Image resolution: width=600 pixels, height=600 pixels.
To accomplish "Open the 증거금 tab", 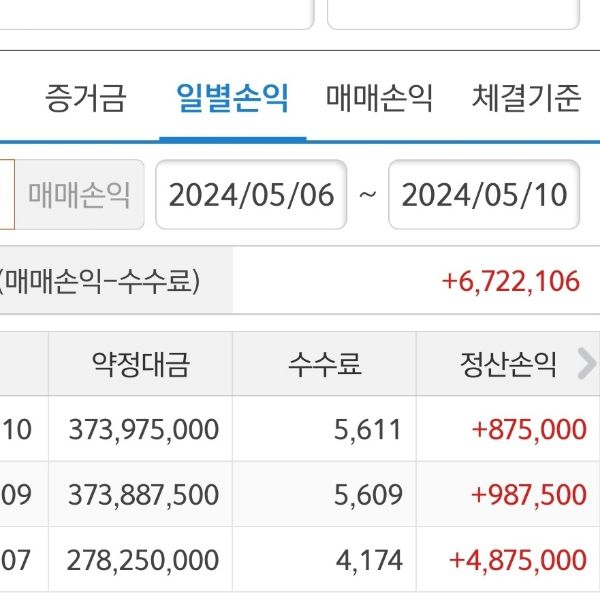I will point(85,98).
